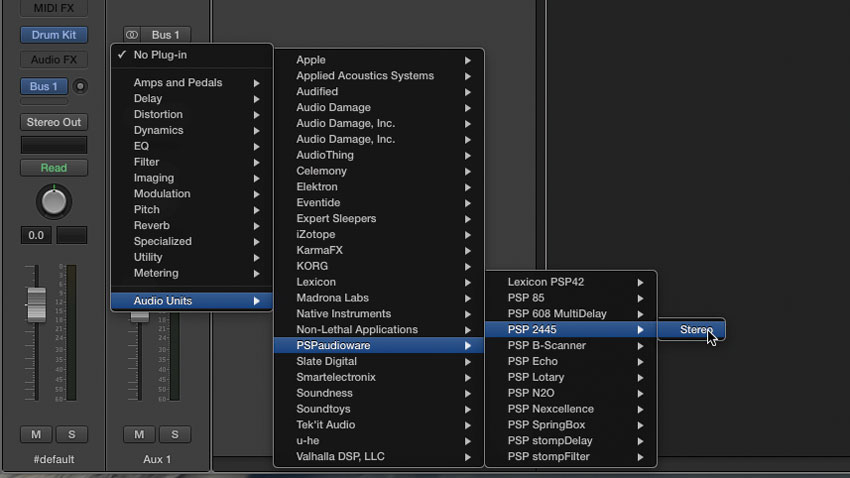The height and width of the screenshot is (478, 850).
Task: Open the KarmaFX submenu
Action: tap(379, 250)
